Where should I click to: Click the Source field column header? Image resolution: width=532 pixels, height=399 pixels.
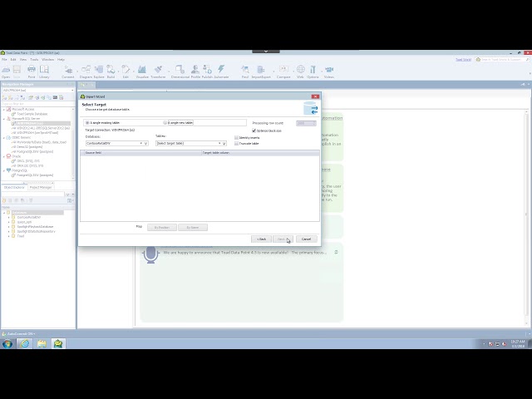[140, 153]
